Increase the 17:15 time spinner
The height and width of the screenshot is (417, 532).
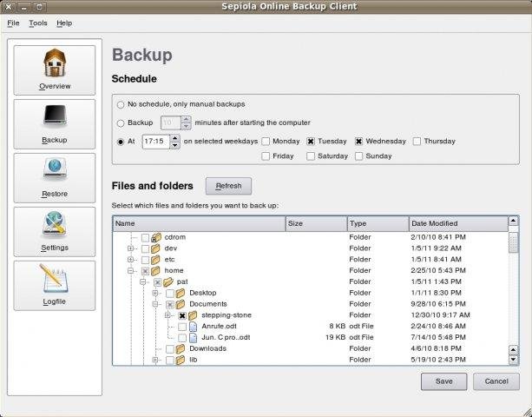click(x=174, y=138)
